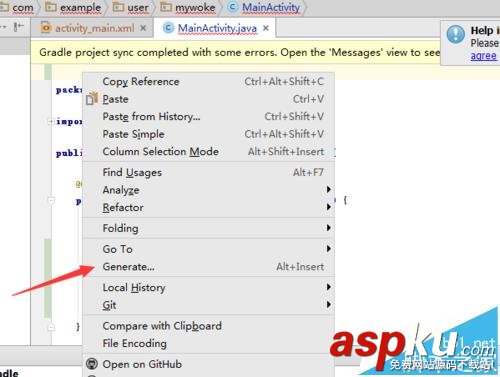
Task: Expand the Go To submenu arrow
Action: [329, 249]
